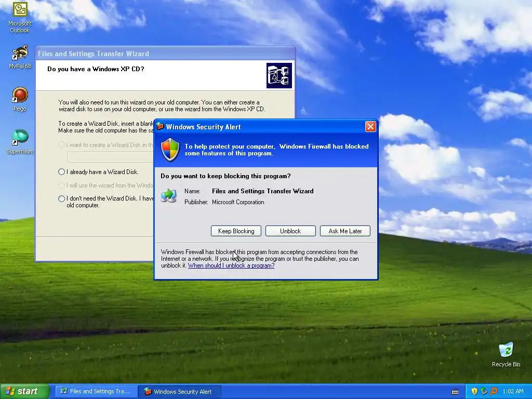Open the Start menu
532x399 pixels.
(25, 391)
